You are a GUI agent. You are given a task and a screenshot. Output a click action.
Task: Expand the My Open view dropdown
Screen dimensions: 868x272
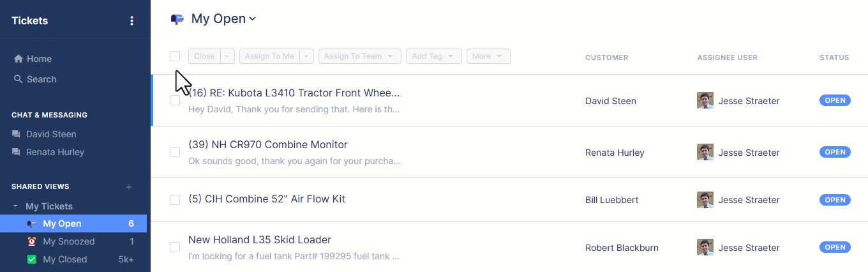click(x=253, y=19)
